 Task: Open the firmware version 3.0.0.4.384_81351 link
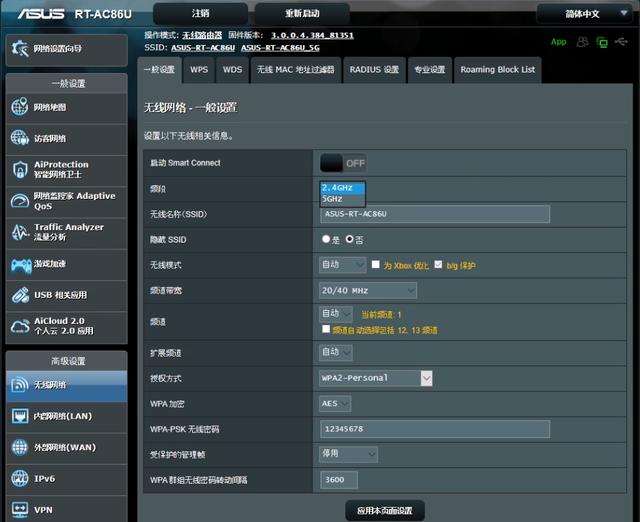312,36
